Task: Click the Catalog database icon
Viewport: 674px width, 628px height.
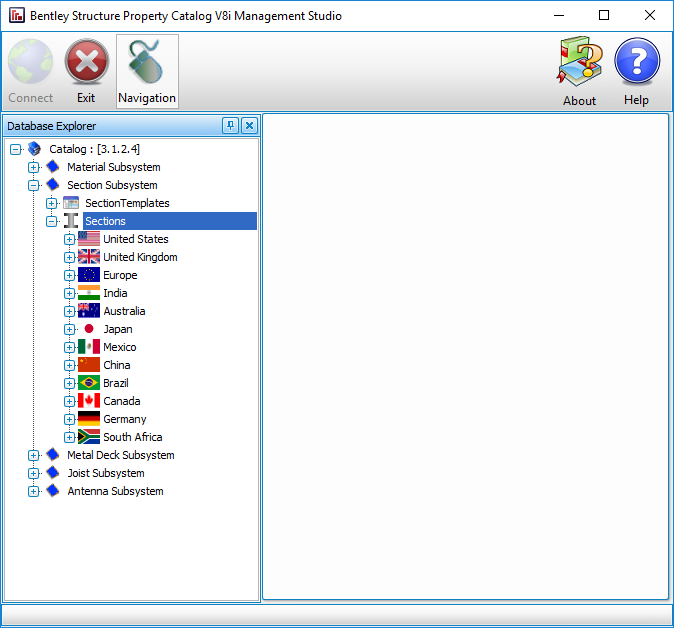Action: (x=34, y=149)
